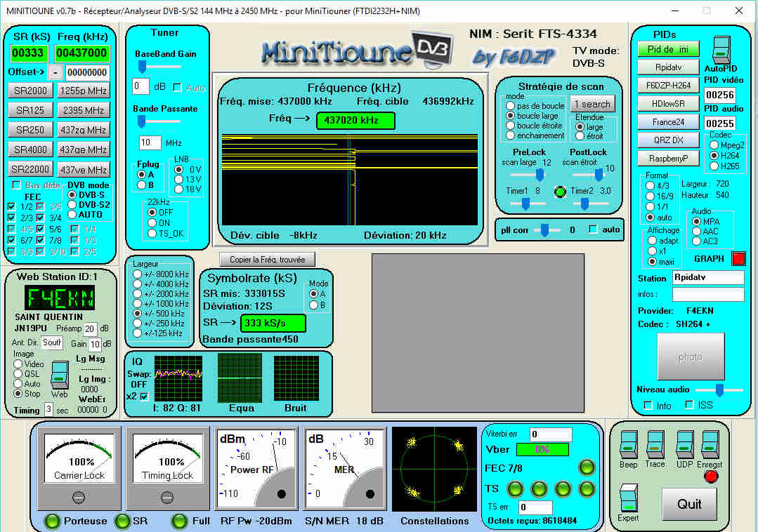Click the photo button
This screenshot has width=758, height=532.
point(691,357)
